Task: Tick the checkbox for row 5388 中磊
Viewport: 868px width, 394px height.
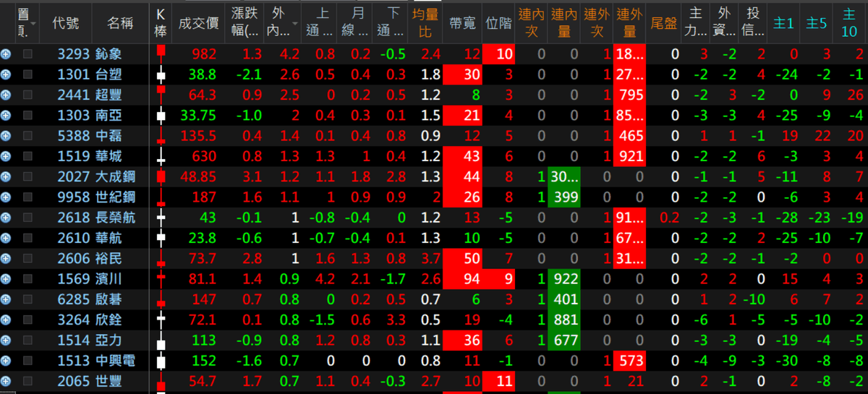Action: [x=27, y=135]
